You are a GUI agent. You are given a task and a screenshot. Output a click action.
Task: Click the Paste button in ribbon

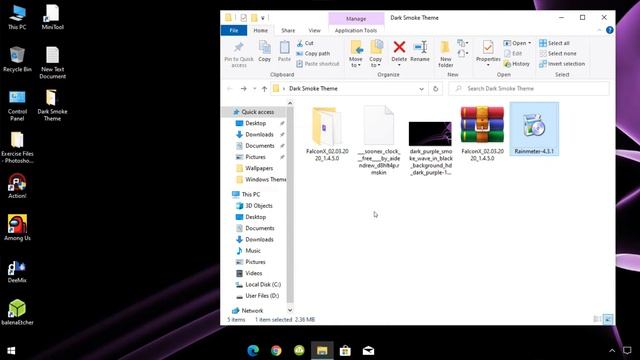pyautogui.click(x=284, y=51)
